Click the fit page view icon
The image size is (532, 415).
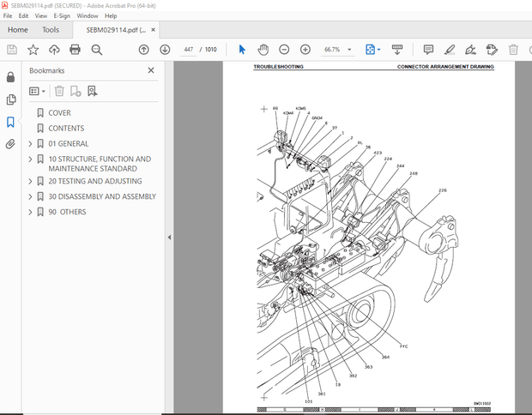point(370,50)
